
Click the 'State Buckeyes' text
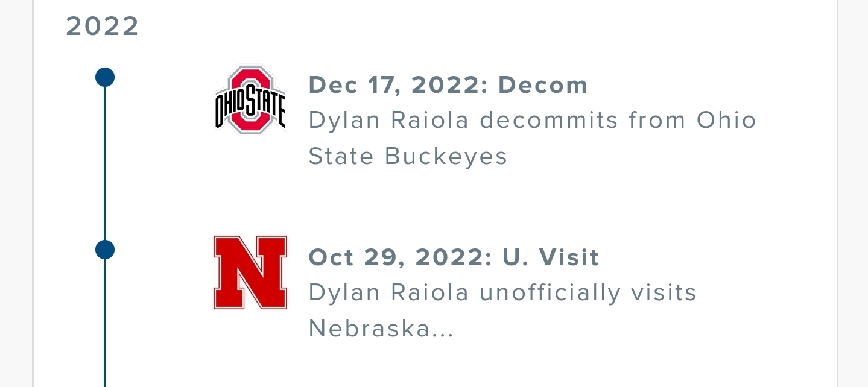pyautogui.click(x=408, y=157)
